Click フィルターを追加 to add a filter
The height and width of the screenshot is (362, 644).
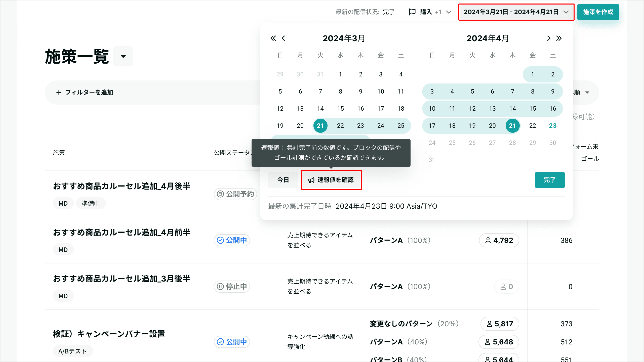tap(85, 93)
